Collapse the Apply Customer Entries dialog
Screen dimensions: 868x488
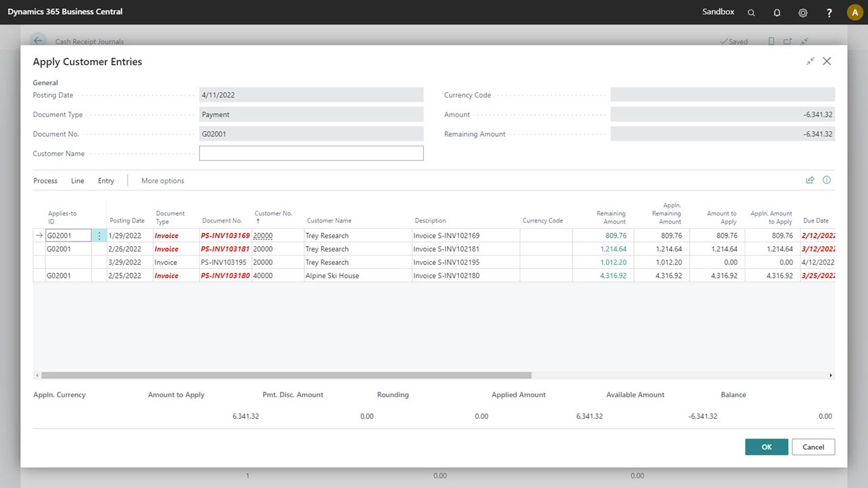pos(810,61)
